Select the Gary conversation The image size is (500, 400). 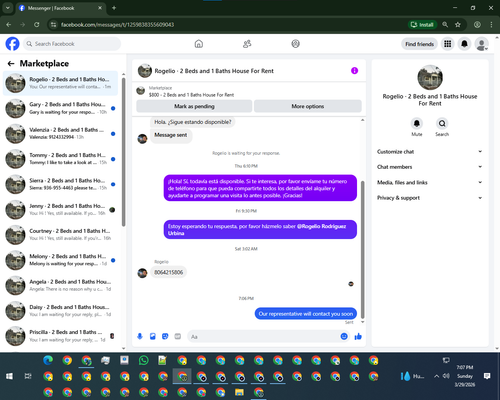[60, 108]
